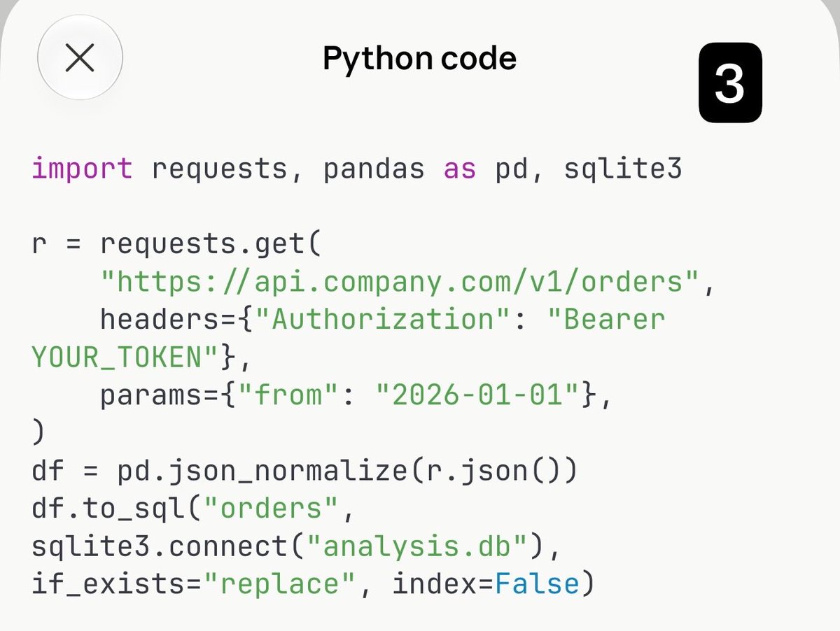
Task: Click the 'pd.json_normalize' call
Action: point(262,472)
